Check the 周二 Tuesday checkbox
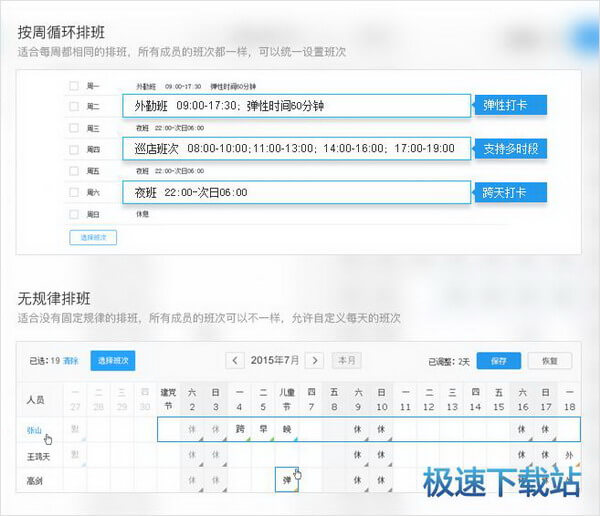Image resolution: width=600 pixels, height=516 pixels. coord(74,106)
